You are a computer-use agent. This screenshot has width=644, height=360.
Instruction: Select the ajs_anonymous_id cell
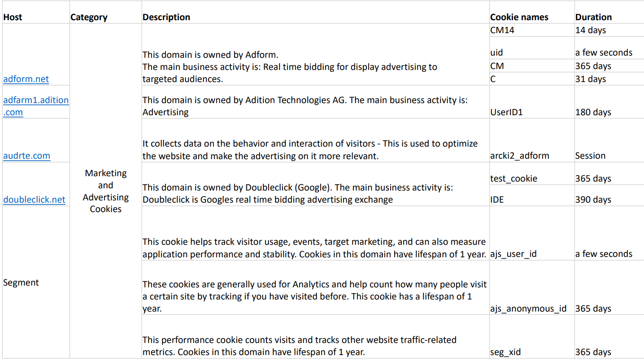532,287
